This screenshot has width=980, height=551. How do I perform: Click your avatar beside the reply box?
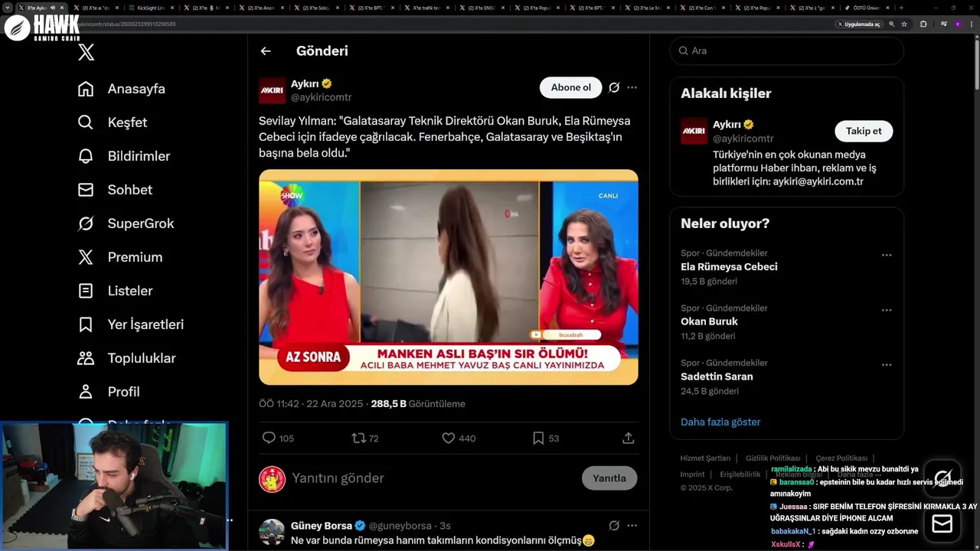[272, 479]
